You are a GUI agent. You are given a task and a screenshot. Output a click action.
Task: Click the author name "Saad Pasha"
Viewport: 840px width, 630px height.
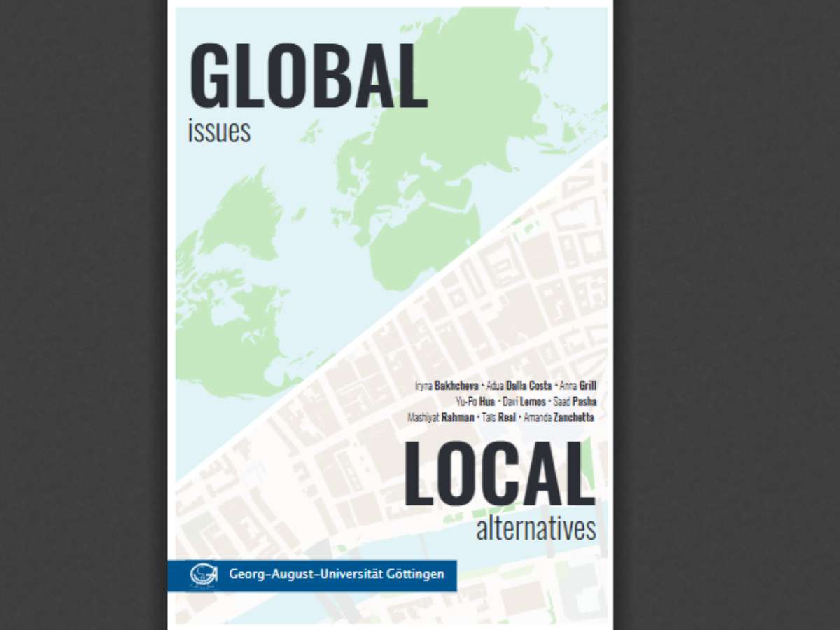tap(575, 402)
